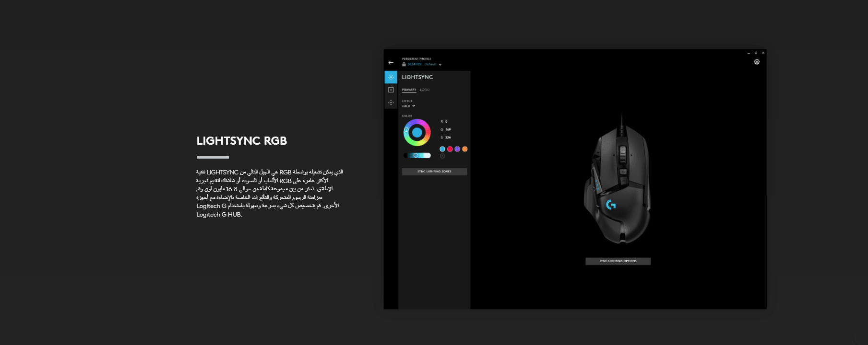Screen dimensions: 868x345
Task: Open the G HUB settings gear
Action: pos(757,62)
